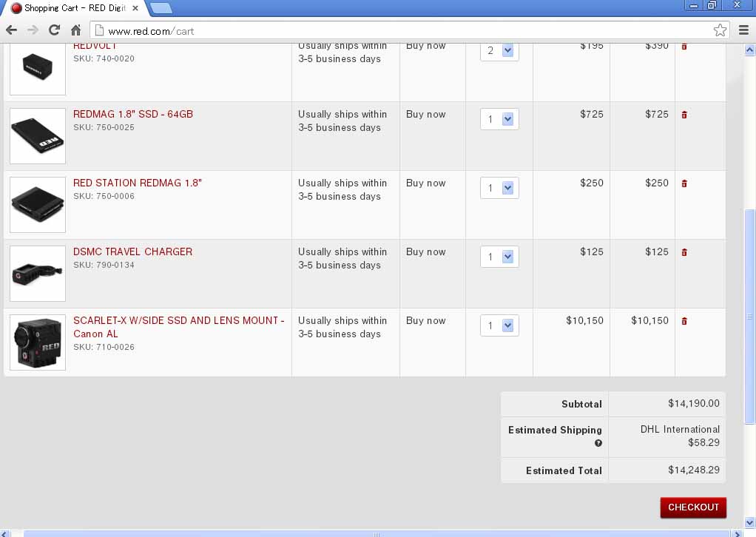The width and height of the screenshot is (756, 537).
Task: Open quantity dropdown for SCARLET-X camera
Action: click(499, 326)
